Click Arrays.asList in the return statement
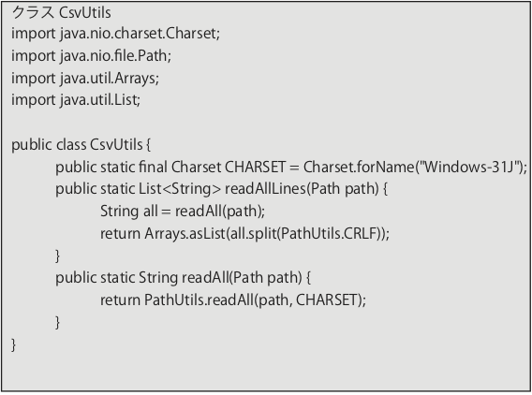This screenshot has height=395, width=532. (x=185, y=234)
